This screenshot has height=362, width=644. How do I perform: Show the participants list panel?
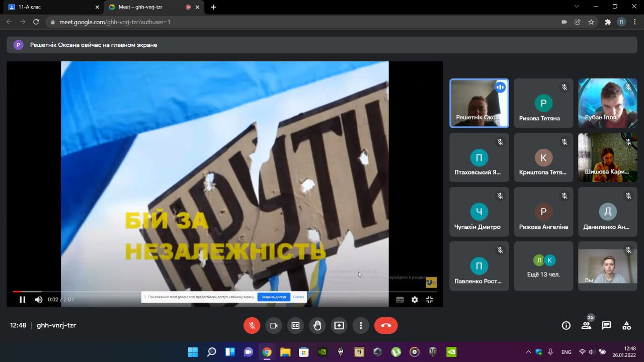coord(586,325)
